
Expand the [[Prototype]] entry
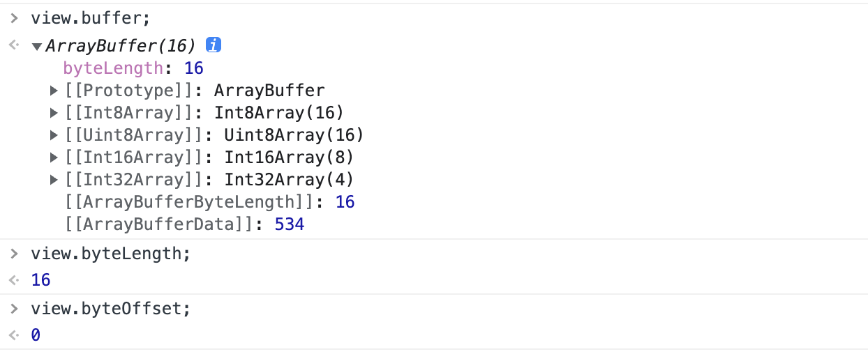point(54,91)
